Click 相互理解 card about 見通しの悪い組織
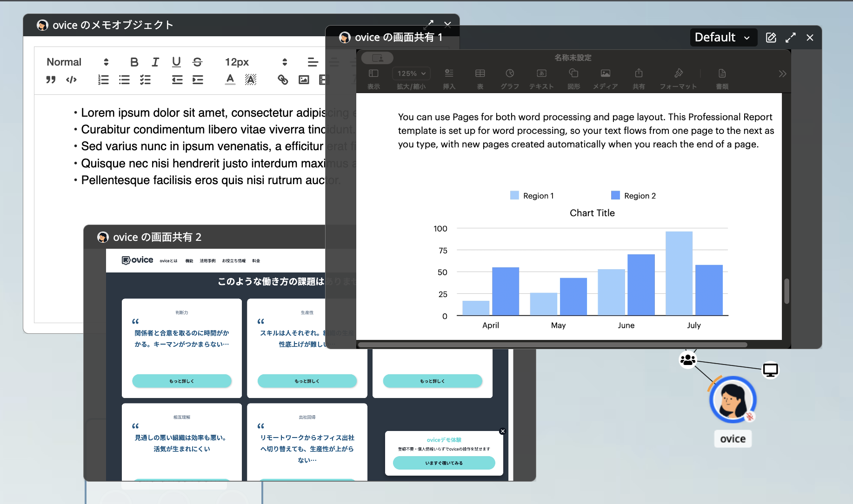853x504 pixels. click(182, 442)
